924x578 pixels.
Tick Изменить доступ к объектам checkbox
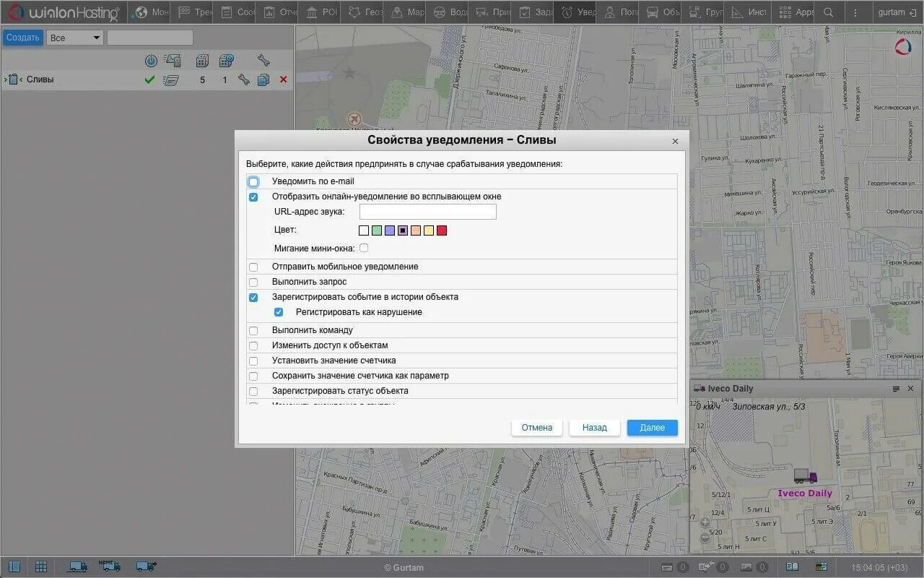pyautogui.click(x=253, y=346)
